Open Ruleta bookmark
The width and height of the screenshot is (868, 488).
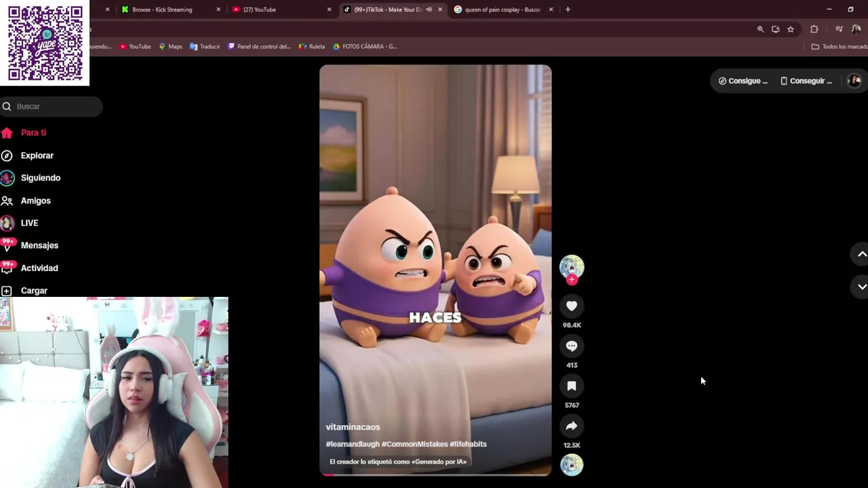pyautogui.click(x=312, y=47)
